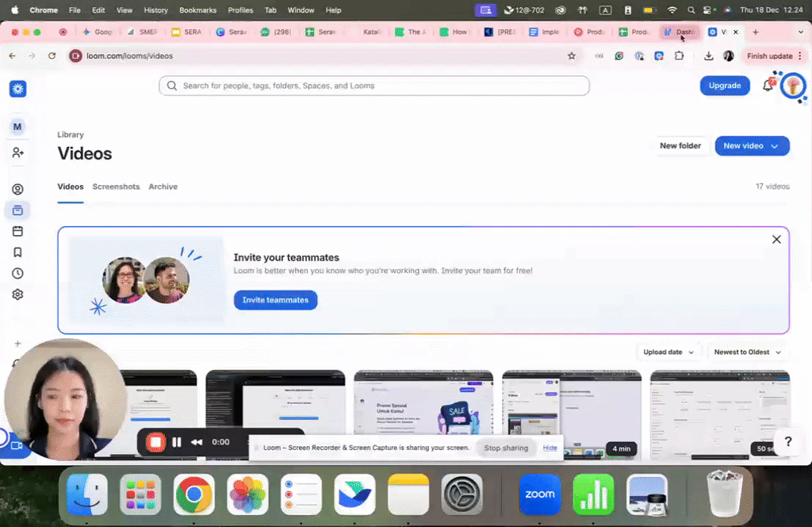Pause the Loom recording

coord(177,442)
